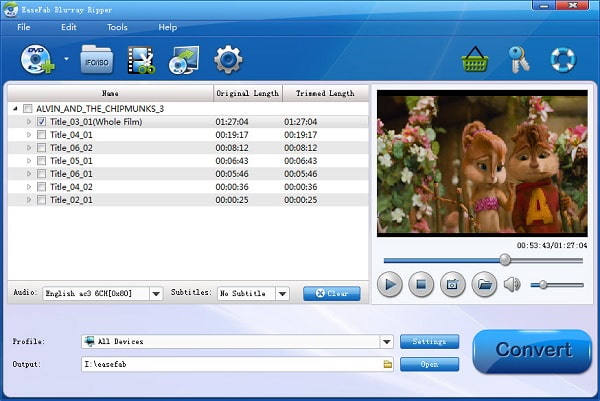Take a snapshot with the camera button

(453, 284)
